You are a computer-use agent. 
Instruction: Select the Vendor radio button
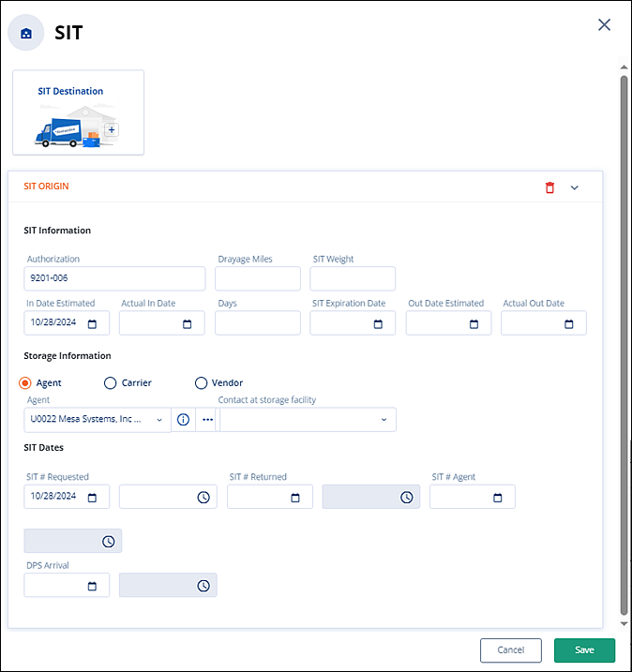click(201, 382)
